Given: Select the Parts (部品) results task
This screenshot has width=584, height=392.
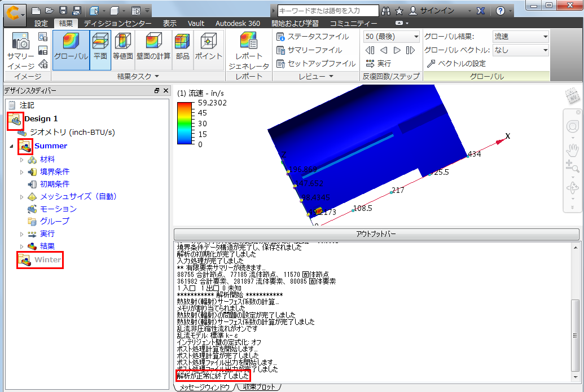Looking at the screenshot, I should click(182, 50).
